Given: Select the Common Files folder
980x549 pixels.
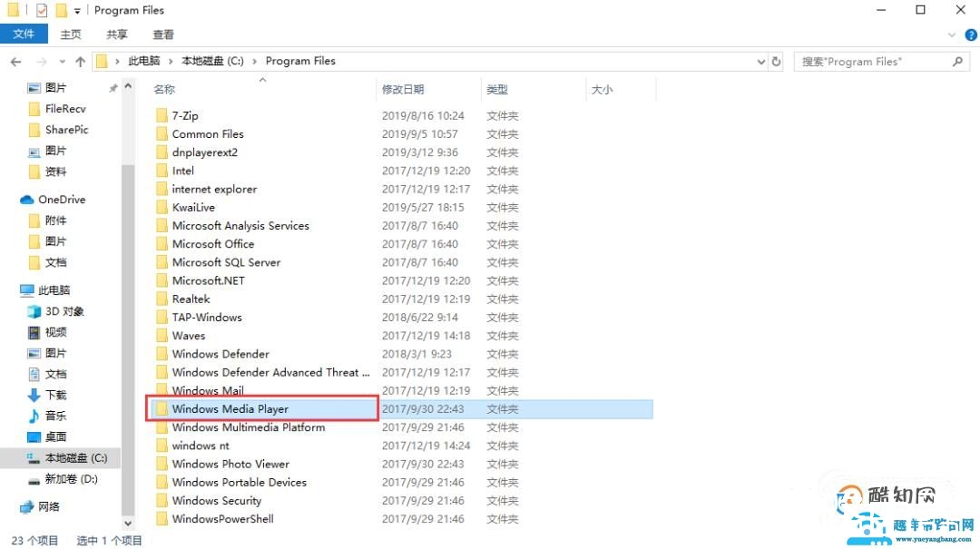Looking at the screenshot, I should point(208,133).
